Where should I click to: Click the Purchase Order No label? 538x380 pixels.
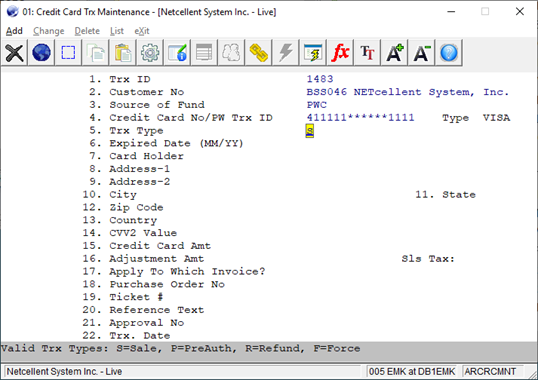click(x=167, y=284)
